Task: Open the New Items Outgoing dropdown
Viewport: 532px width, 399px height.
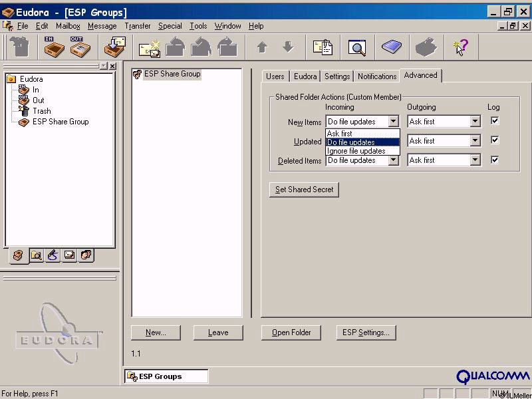Action: coord(475,121)
